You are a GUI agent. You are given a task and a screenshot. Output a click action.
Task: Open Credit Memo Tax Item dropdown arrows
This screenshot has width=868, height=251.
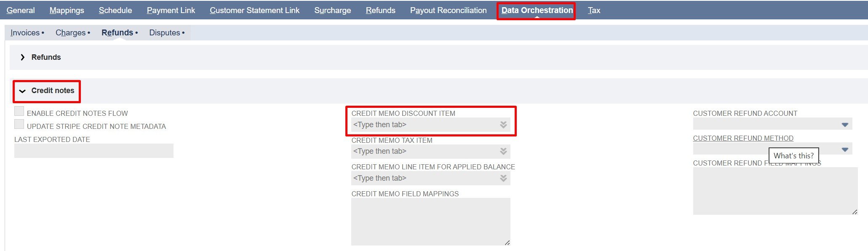coord(503,151)
